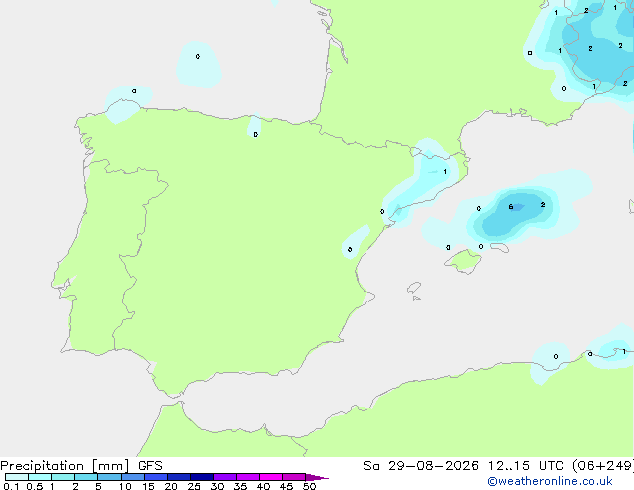Choose the 25–30 mm navy legend swatch
The height and width of the screenshot is (490, 634).
202,477
